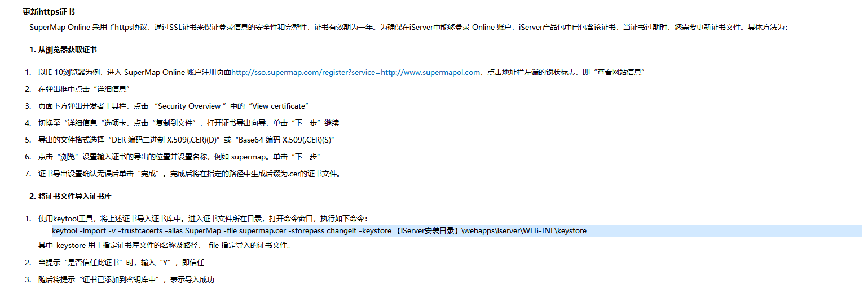
Task: Click the step about clicking '完成' to generate .cer file
Action: click(x=190, y=174)
